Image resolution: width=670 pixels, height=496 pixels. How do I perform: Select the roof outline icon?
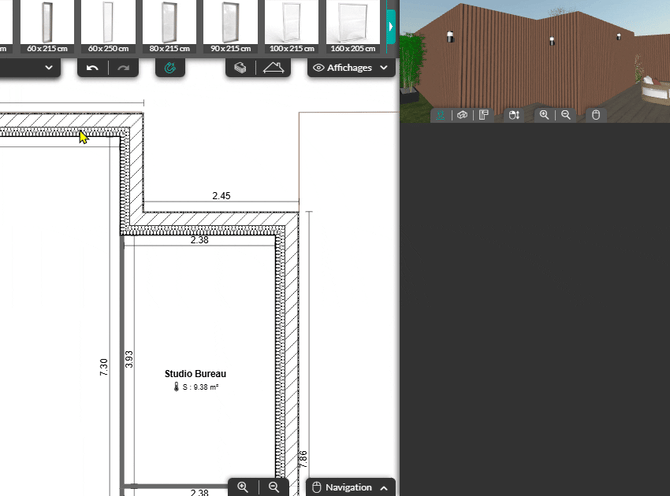(x=273, y=68)
